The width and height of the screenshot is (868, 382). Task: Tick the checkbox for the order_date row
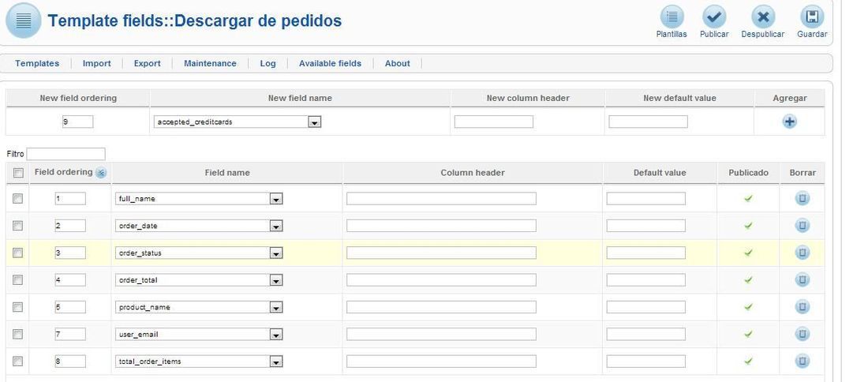tap(17, 225)
